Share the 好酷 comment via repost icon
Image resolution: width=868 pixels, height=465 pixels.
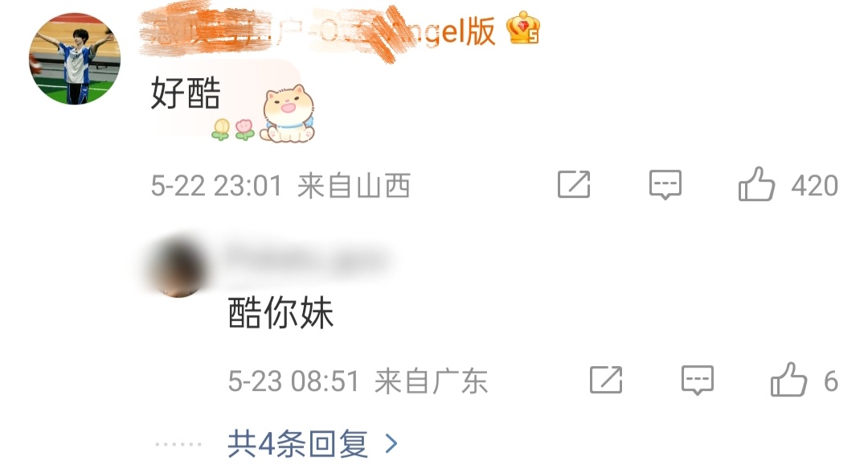(x=574, y=184)
